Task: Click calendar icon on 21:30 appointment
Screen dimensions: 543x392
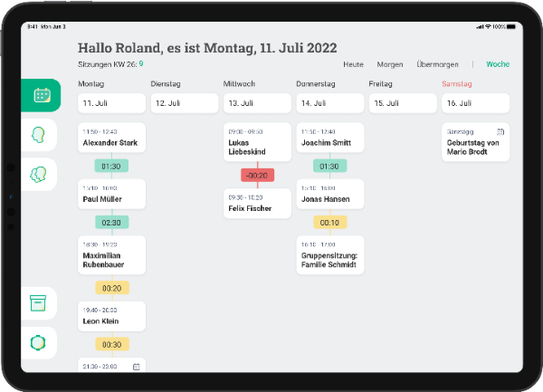Action: (x=137, y=367)
